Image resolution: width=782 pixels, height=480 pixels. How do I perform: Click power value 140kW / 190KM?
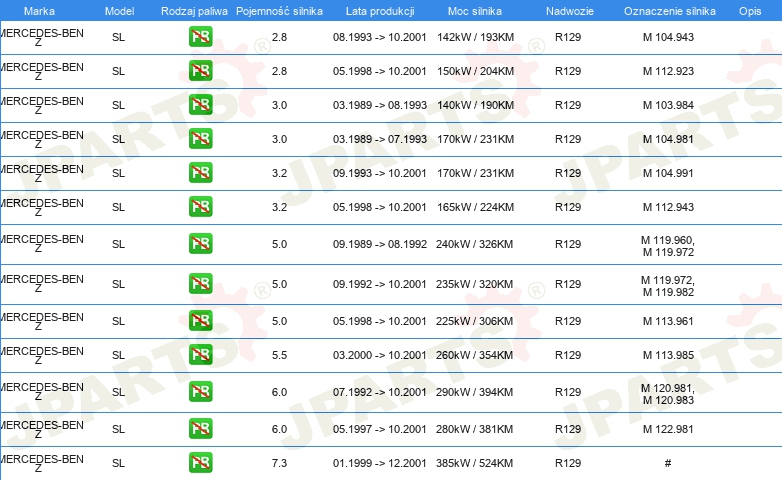[475, 105]
